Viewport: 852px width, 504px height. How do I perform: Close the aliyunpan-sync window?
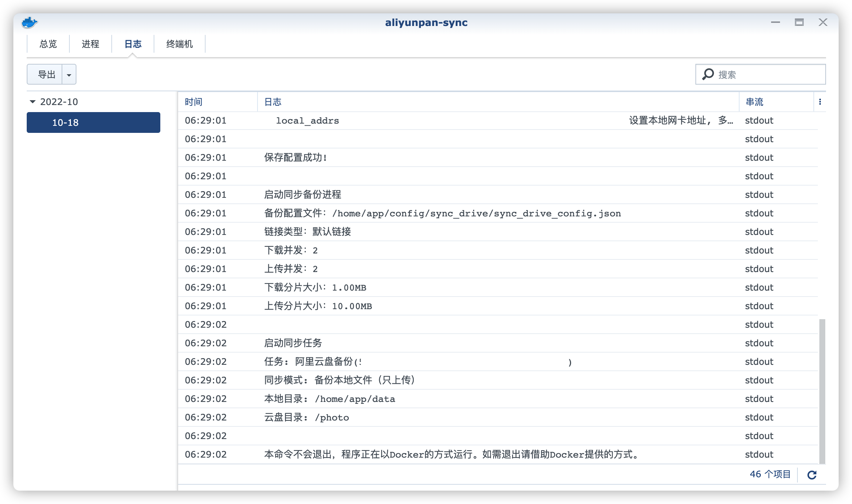pos(823,23)
